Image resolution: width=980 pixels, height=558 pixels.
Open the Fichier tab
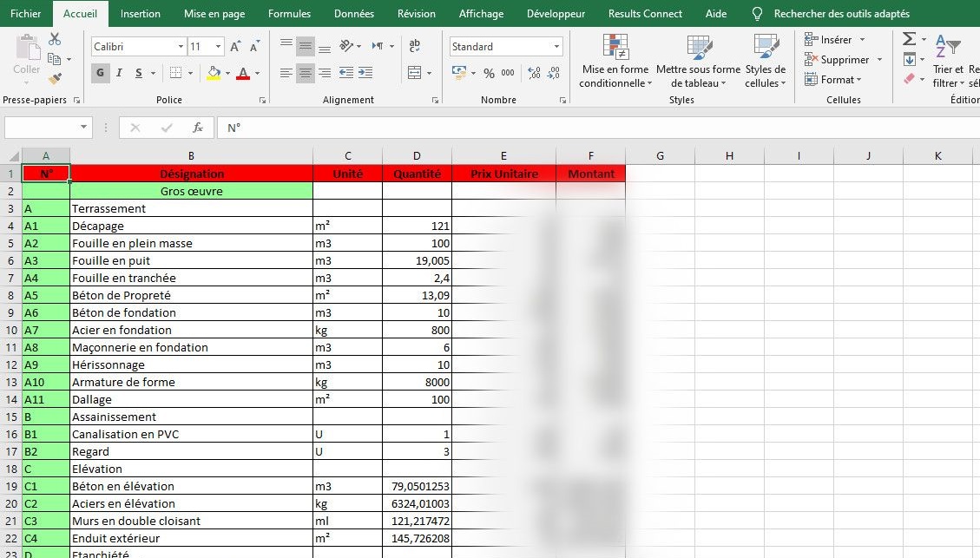(26, 13)
